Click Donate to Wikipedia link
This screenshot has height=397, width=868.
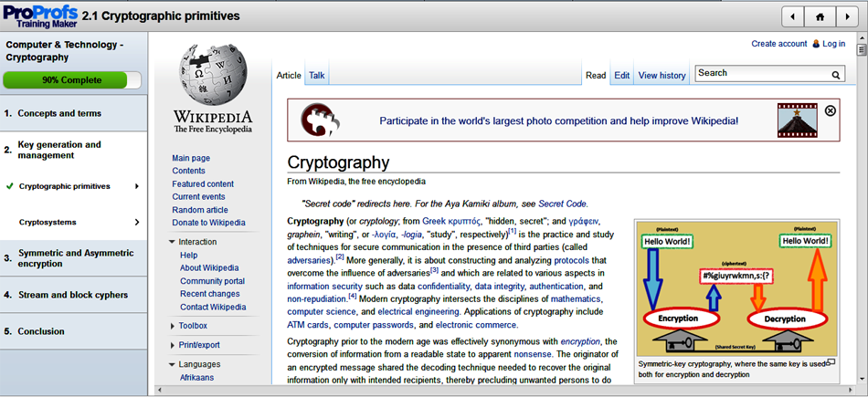click(208, 223)
